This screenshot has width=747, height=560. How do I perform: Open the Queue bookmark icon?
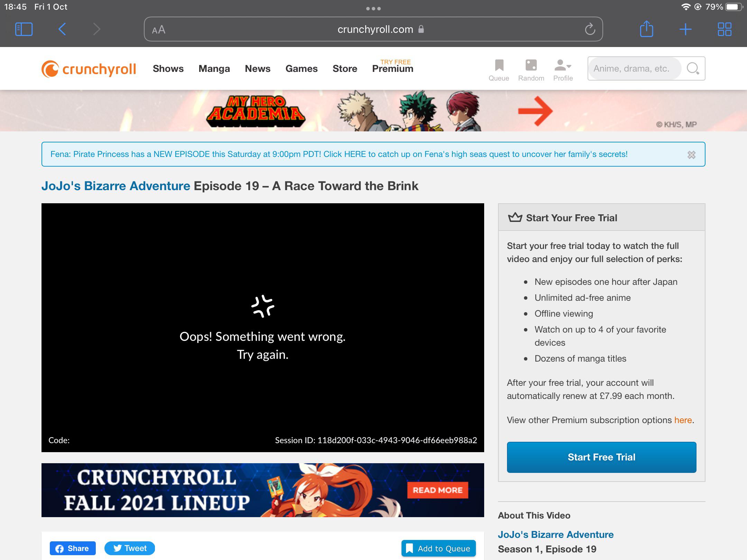coord(498,66)
